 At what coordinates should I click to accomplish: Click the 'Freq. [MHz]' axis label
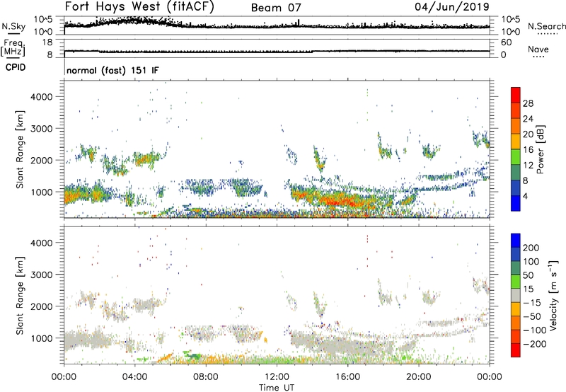click(13, 48)
